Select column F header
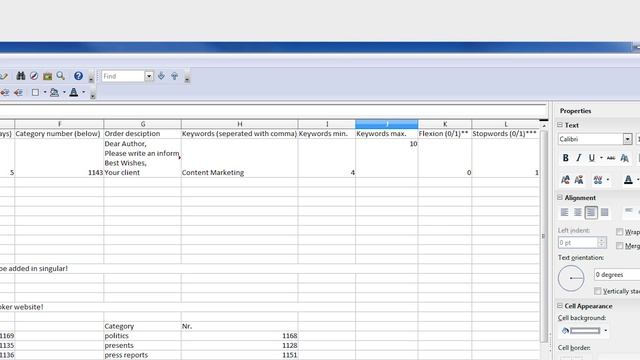Screen dimensions: 640x360 (59, 124)
